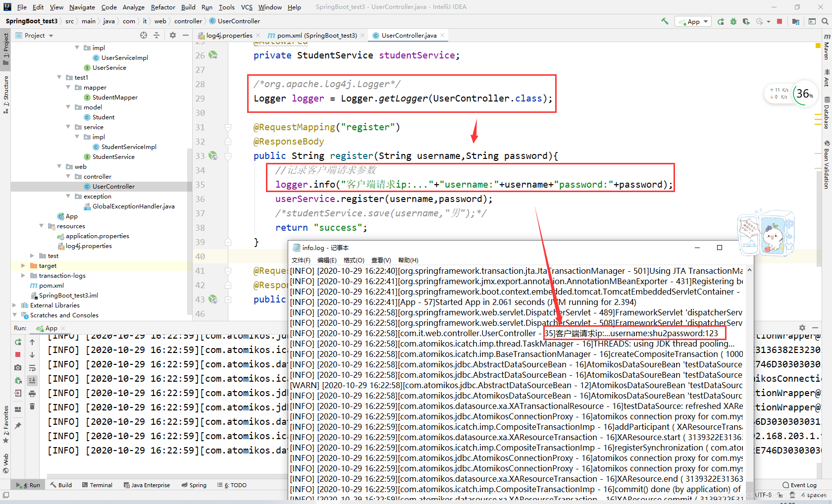Toggle the Bean Validation tool window
Screen dimensions: 832x504
coord(827,165)
